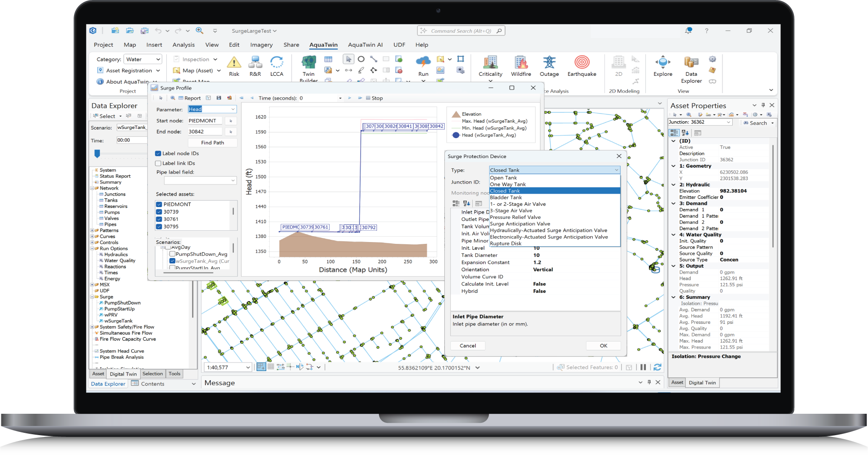This screenshot has width=868, height=461.
Task: Open the Category Water dropdown
Action: pos(143,59)
